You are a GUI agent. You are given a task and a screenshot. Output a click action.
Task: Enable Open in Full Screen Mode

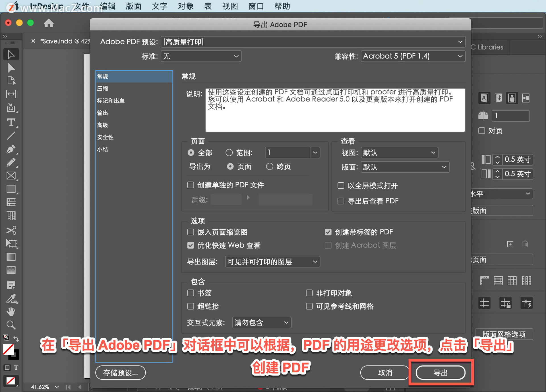click(x=341, y=185)
